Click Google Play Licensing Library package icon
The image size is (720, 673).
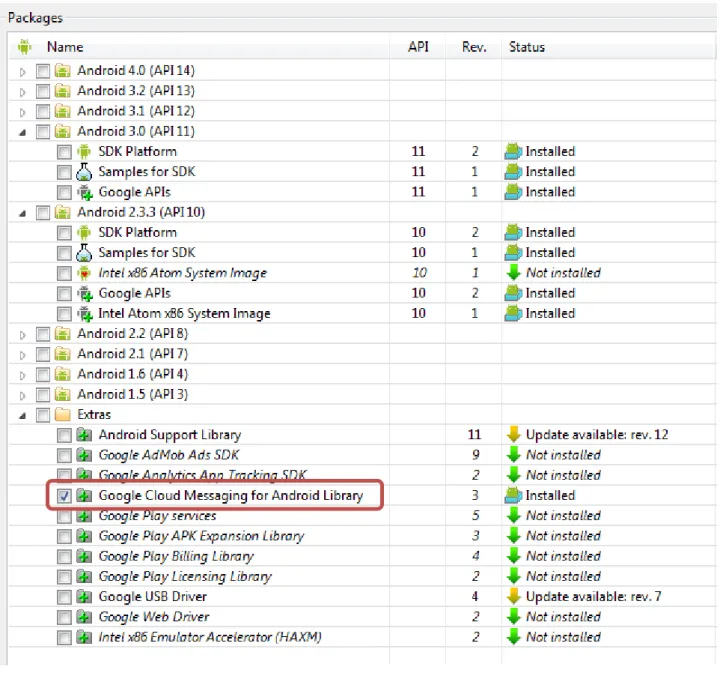pos(84,576)
